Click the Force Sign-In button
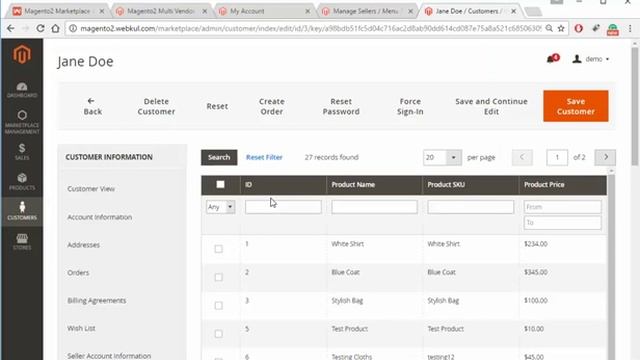This screenshot has width=640, height=360. point(410,106)
